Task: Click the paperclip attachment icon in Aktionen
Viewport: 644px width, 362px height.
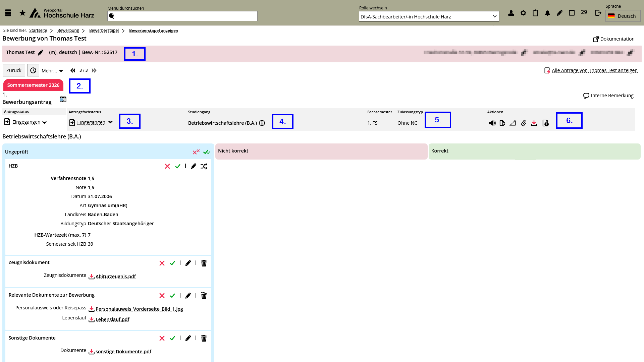Action: coord(523,123)
